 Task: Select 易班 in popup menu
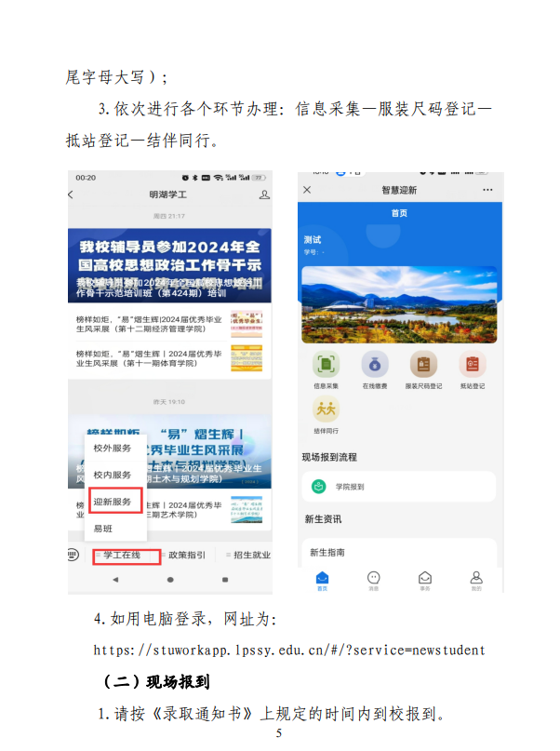click(x=115, y=529)
